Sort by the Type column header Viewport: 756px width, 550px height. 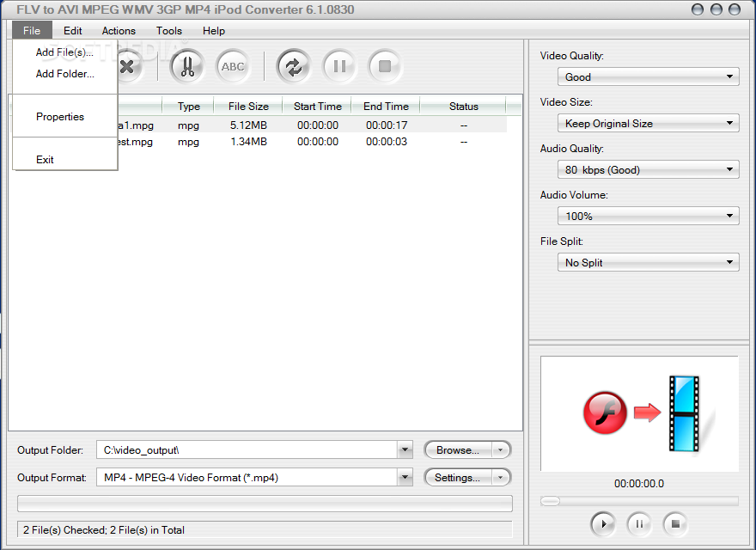[x=188, y=107]
